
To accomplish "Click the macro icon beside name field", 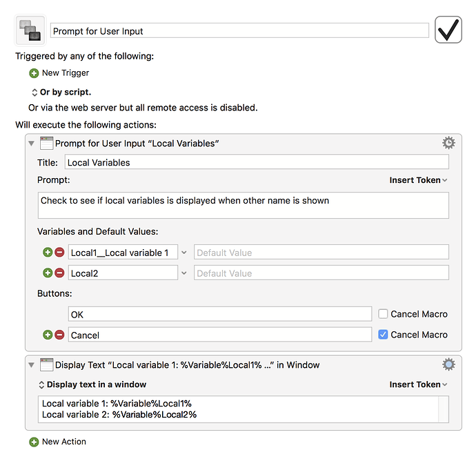I will pyautogui.click(x=30, y=30).
